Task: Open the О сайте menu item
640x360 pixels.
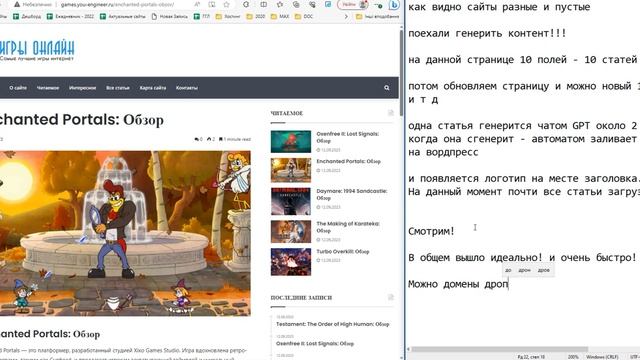Action: tap(18, 88)
